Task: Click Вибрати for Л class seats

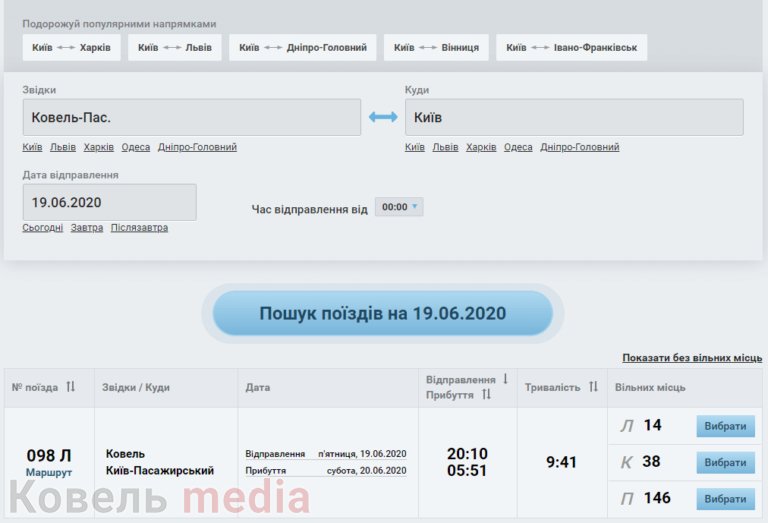Action: (725, 426)
